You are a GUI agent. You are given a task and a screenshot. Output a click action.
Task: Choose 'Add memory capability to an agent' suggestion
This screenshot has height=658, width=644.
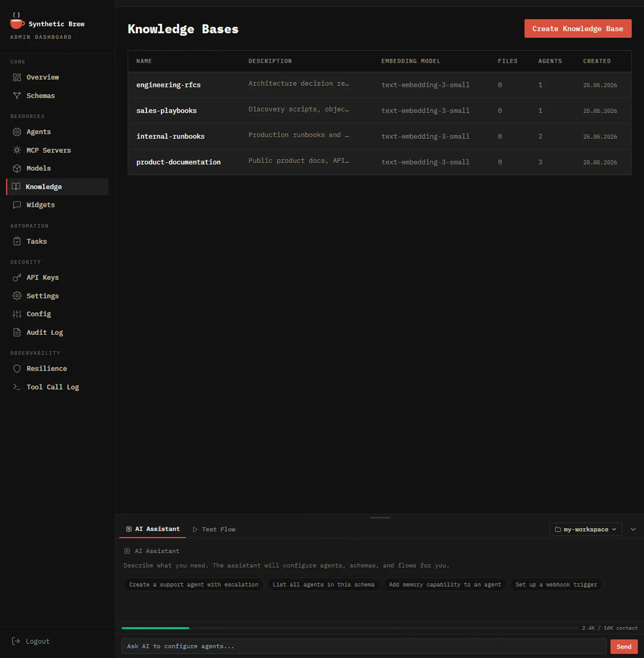pos(445,584)
